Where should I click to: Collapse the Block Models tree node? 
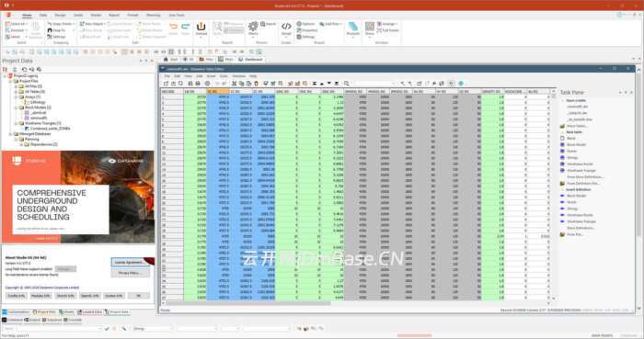click(16, 107)
